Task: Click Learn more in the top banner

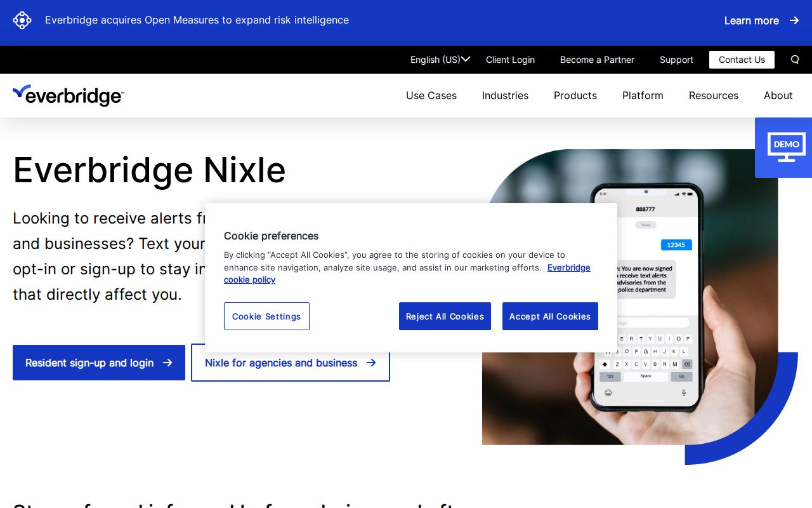Action: tap(752, 20)
